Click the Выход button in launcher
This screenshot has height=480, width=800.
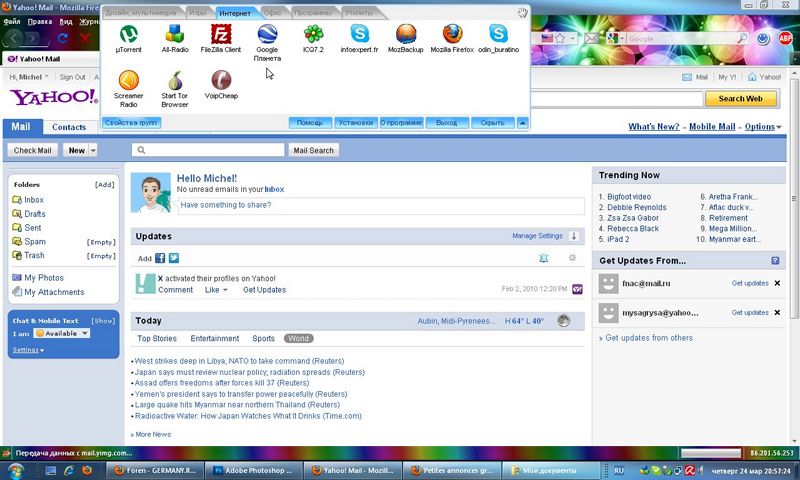446,123
